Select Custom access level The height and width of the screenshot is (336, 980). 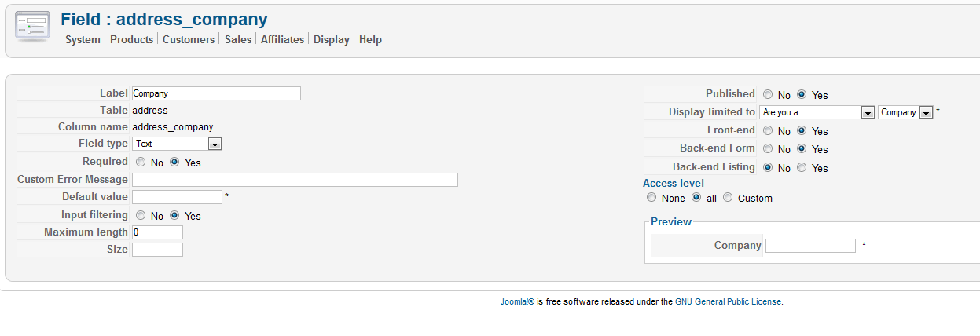pyautogui.click(x=728, y=198)
